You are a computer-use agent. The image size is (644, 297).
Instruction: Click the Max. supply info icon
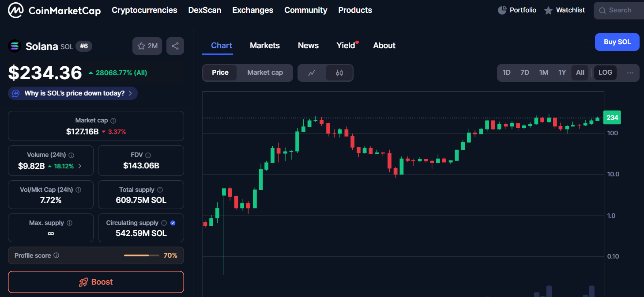click(x=69, y=223)
